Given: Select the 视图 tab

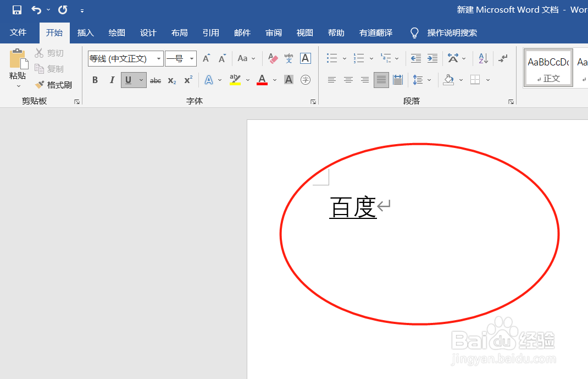Looking at the screenshot, I should [x=304, y=32].
